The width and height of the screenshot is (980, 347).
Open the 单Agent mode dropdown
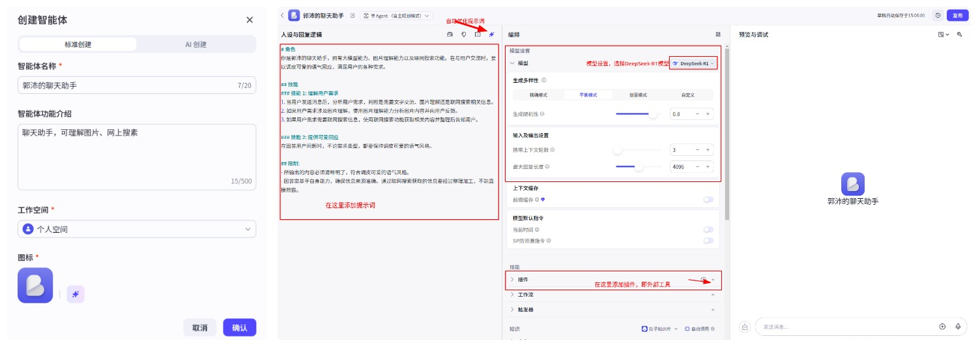click(x=396, y=15)
